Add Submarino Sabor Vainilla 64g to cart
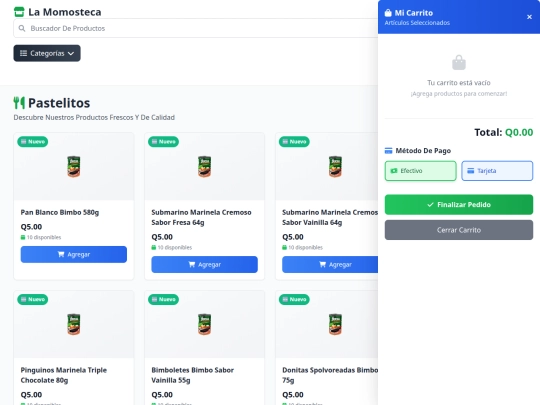This screenshot has height=405, width=540. [330, 264]
